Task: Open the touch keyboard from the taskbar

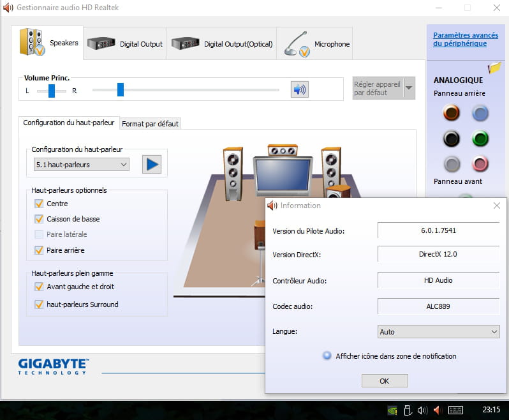Action: [455, 410]
